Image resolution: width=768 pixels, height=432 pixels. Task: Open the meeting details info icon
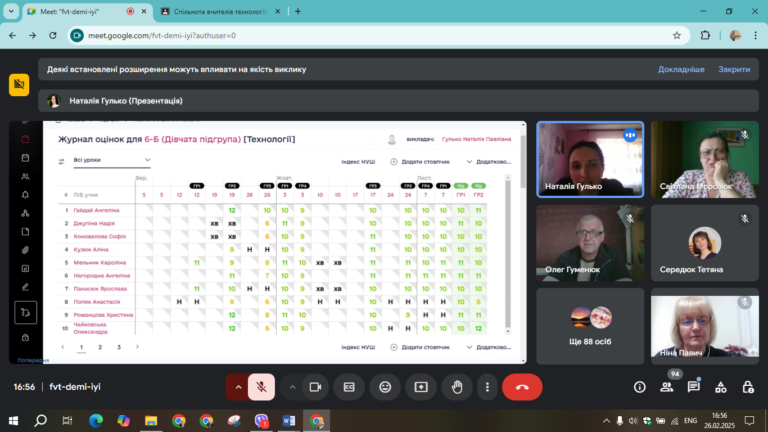pos(640,387)
